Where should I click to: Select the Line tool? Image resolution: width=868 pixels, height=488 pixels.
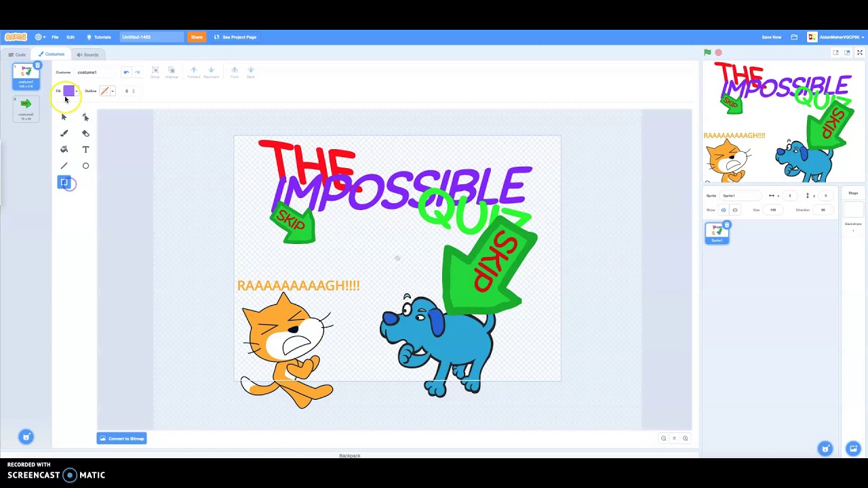coord(64,166)
